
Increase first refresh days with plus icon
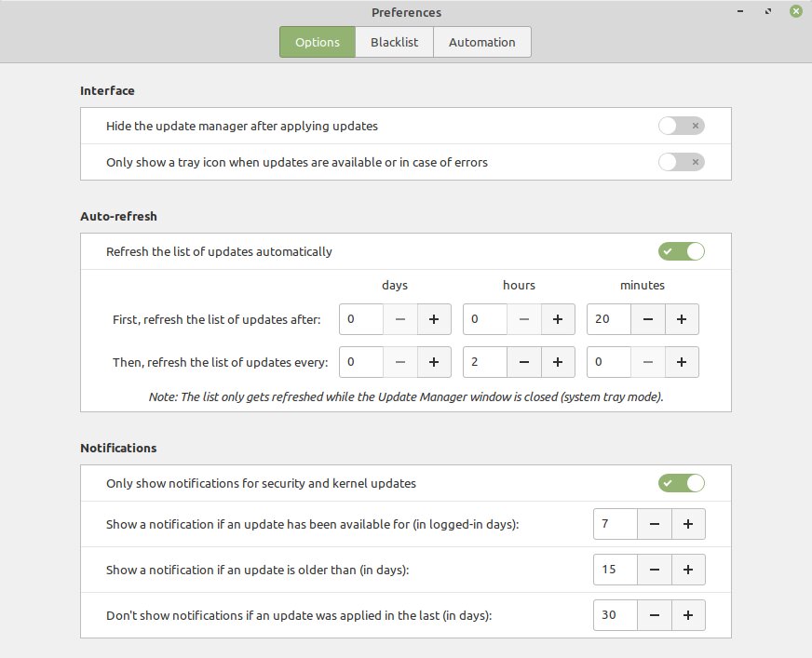click(x=434, y=319)
